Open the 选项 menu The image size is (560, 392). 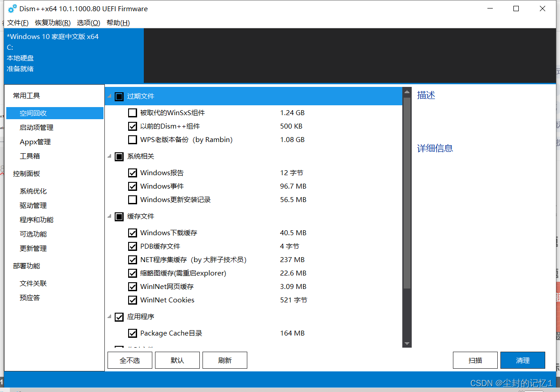pyautogui.click(x=88, y=22)
